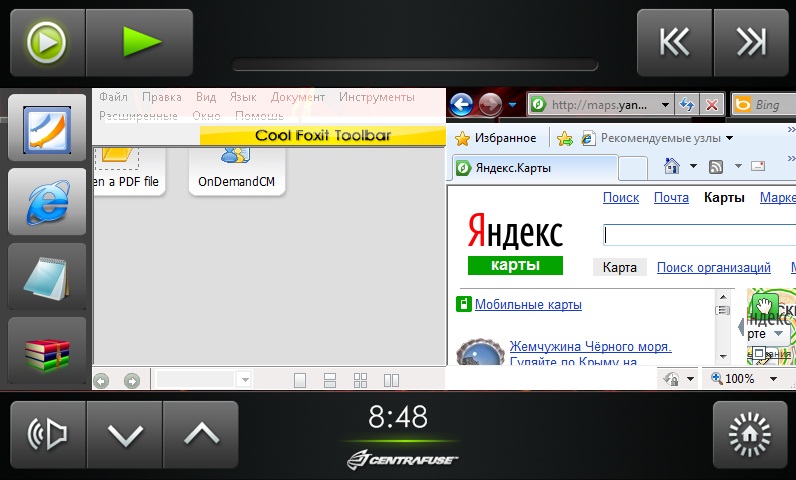
Task: Tap the Centrafuse home button
Action: (x=749, y=435)
